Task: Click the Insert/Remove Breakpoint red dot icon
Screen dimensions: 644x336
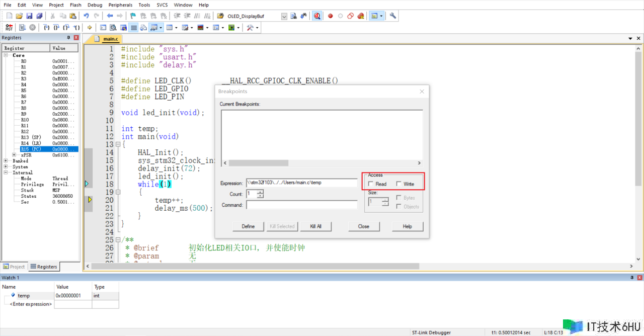Action: coord(331,16)
